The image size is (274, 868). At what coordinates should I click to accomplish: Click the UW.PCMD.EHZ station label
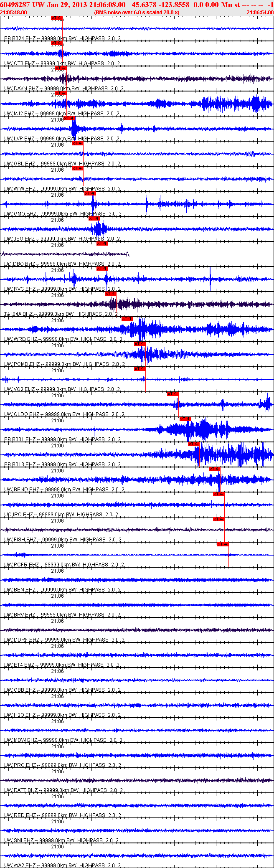point(22,364)
